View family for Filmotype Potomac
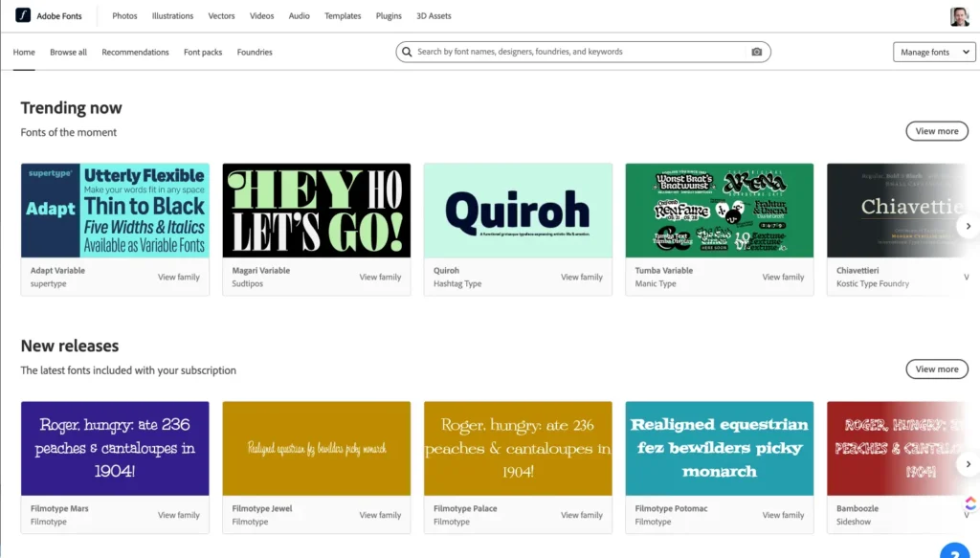Screen dimensions: 980x558 tap(783, 515)
